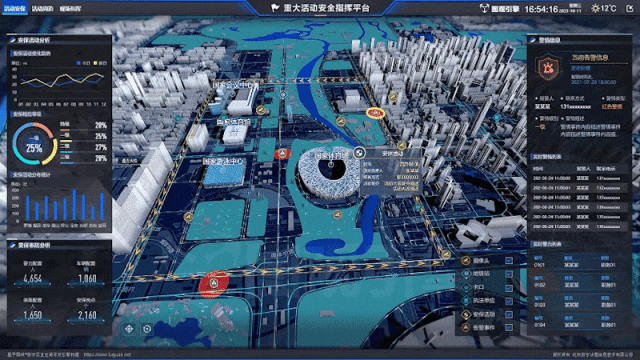Uncheck the 地铁站 subway station layer checkbox
Image resolution: width=640 pixels, height=360 pixels.
pos(509,274)
